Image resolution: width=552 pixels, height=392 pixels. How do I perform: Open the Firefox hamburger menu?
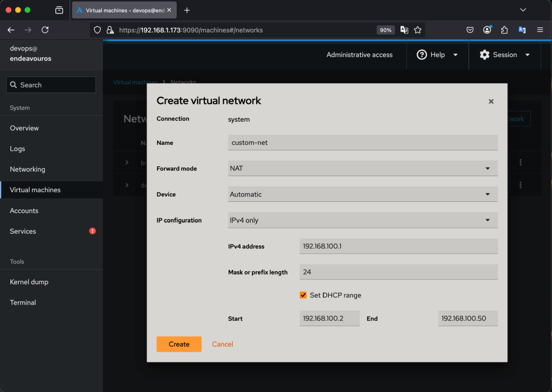[x=540, y=30]
